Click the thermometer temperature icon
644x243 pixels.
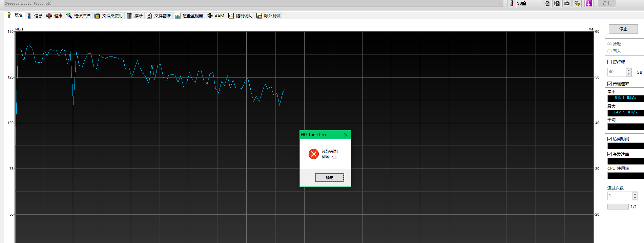(x=512, y=3)
